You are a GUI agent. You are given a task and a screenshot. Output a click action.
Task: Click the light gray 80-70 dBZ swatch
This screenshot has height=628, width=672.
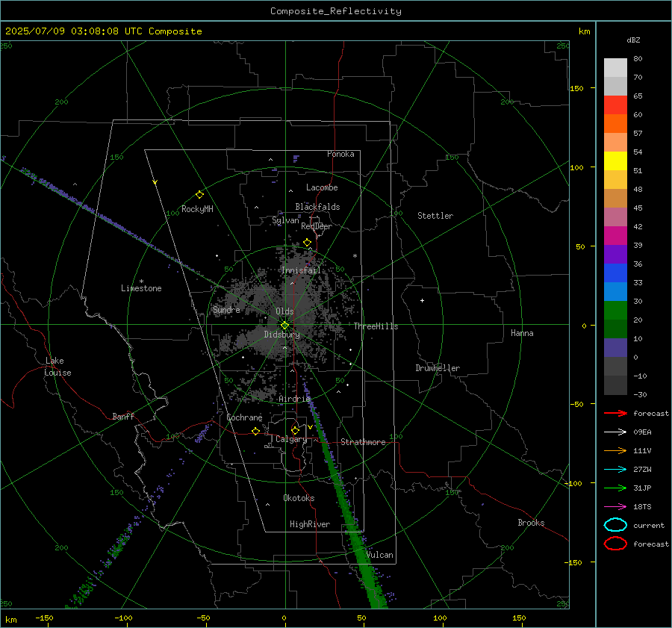point(615,68)
